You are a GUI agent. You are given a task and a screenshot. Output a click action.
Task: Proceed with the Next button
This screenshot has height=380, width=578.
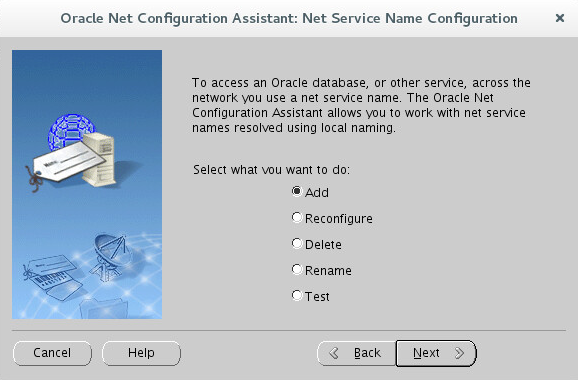click(x=436, y=353)
